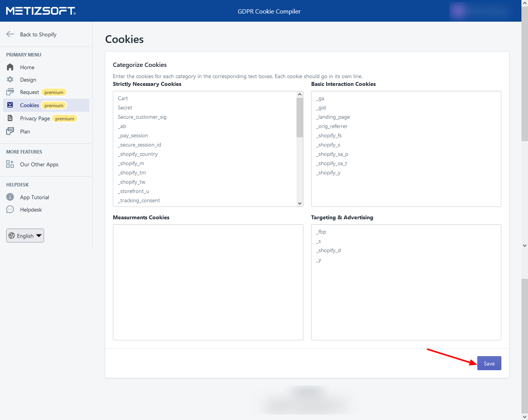Viewport: 528px width, 420px height.
Task: Click the Our Other Apps grid icon
Action: coord(10,164)
